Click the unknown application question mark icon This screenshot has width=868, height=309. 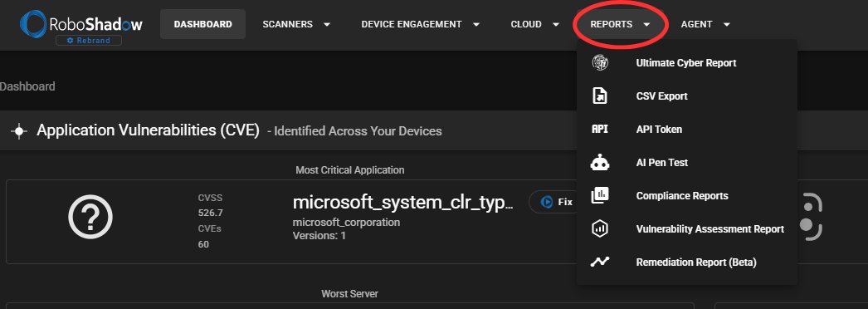[x=90, y=217]
